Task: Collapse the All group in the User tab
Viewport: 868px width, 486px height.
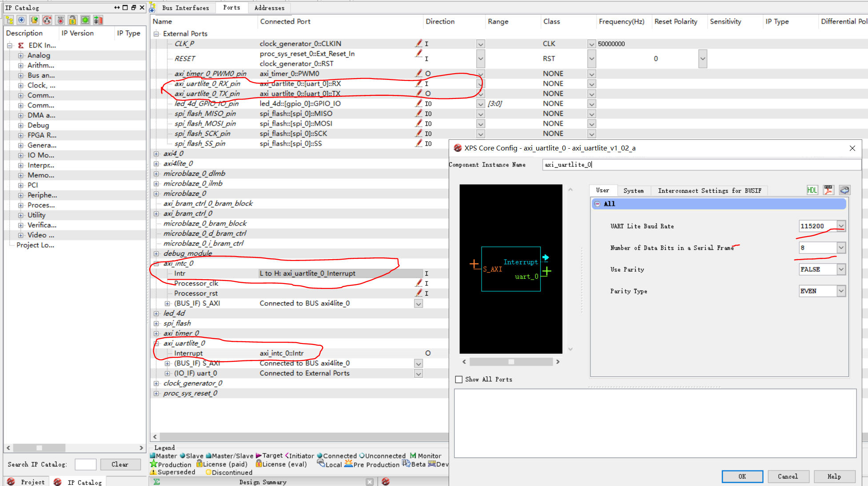Action: pos(597,204)
